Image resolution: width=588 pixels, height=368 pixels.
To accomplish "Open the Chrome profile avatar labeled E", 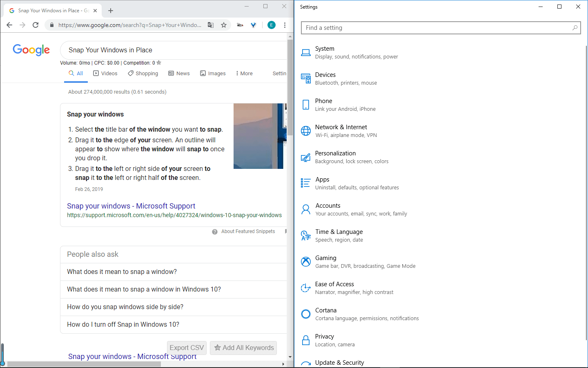I will [271, 25].
